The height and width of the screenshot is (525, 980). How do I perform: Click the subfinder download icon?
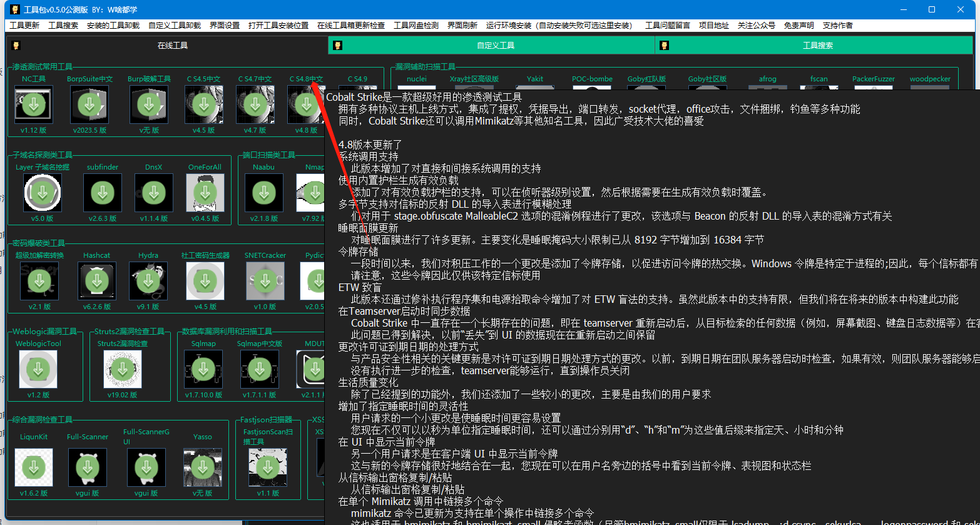pos(103,193)
